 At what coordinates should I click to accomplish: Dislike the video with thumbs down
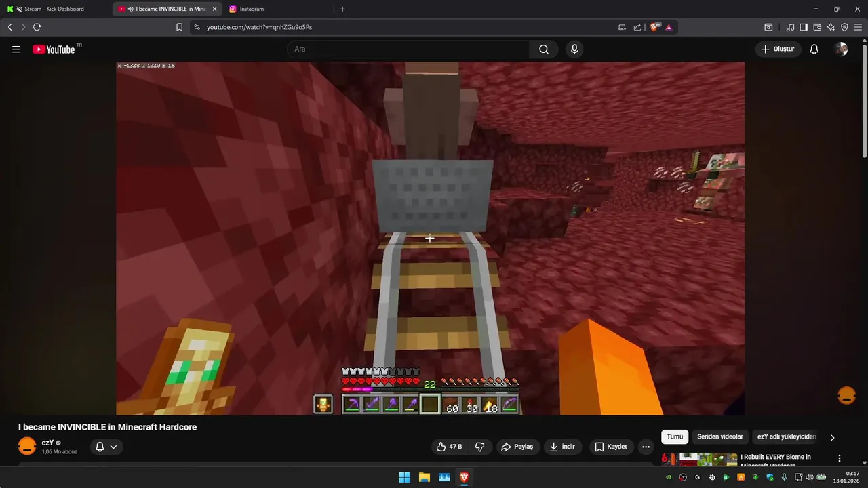480,447
